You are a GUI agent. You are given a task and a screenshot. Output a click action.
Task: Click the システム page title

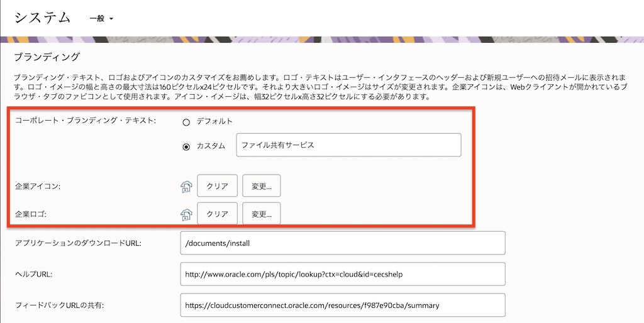(43, 18)
